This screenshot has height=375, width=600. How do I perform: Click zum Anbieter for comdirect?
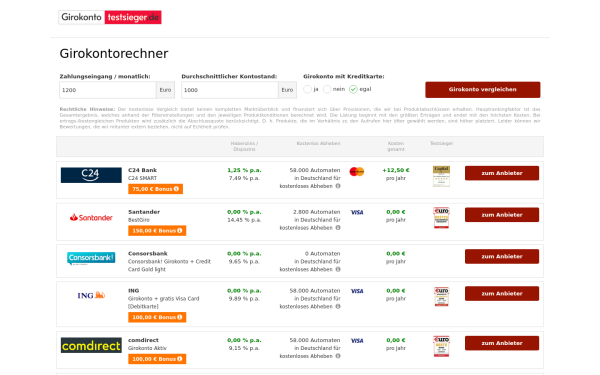click(502, 343)
